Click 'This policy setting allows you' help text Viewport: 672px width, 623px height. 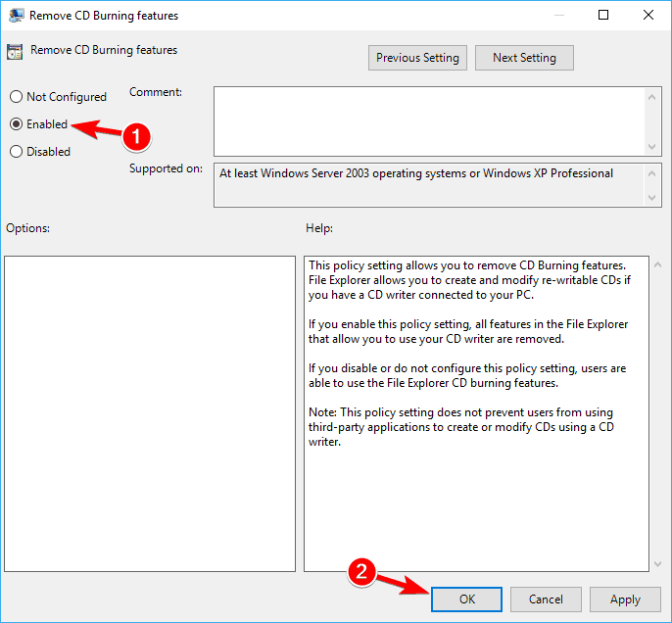(x=469, y=280)
